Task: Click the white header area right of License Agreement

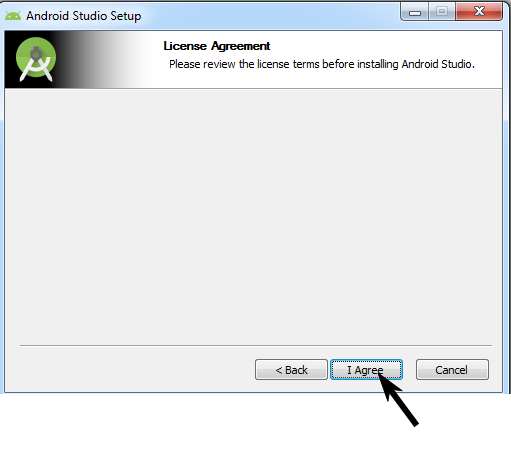Action: [383, 46]
